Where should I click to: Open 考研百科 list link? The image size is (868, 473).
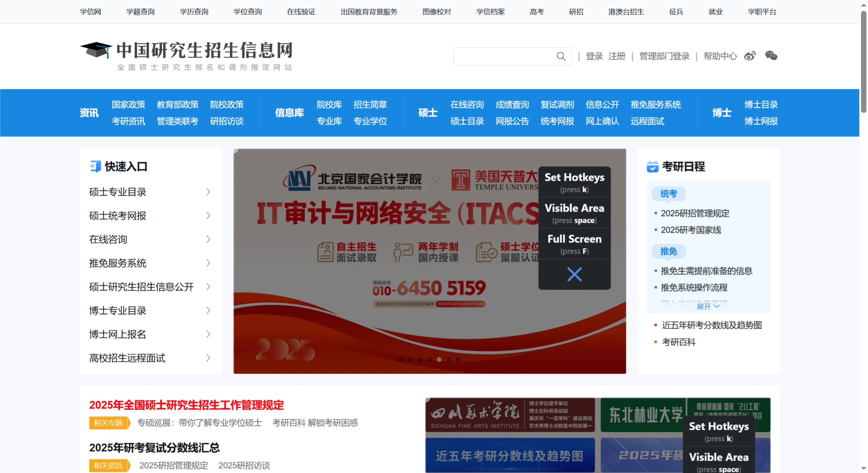pyautogui.click(x=679, y=342)
